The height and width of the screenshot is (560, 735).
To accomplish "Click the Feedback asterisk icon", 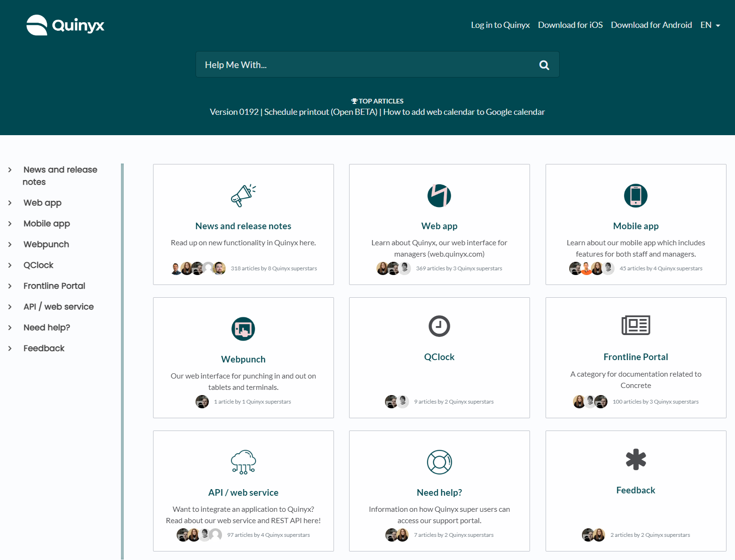I will pyautogui.click(x=635, y=459).
